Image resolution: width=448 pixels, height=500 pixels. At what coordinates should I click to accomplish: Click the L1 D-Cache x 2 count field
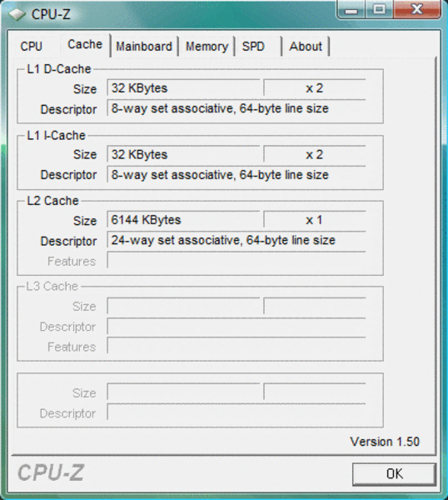click(x=315, y=88)
